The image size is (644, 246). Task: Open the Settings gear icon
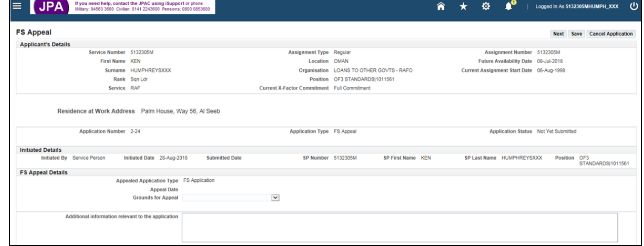[x=485, y=6]
